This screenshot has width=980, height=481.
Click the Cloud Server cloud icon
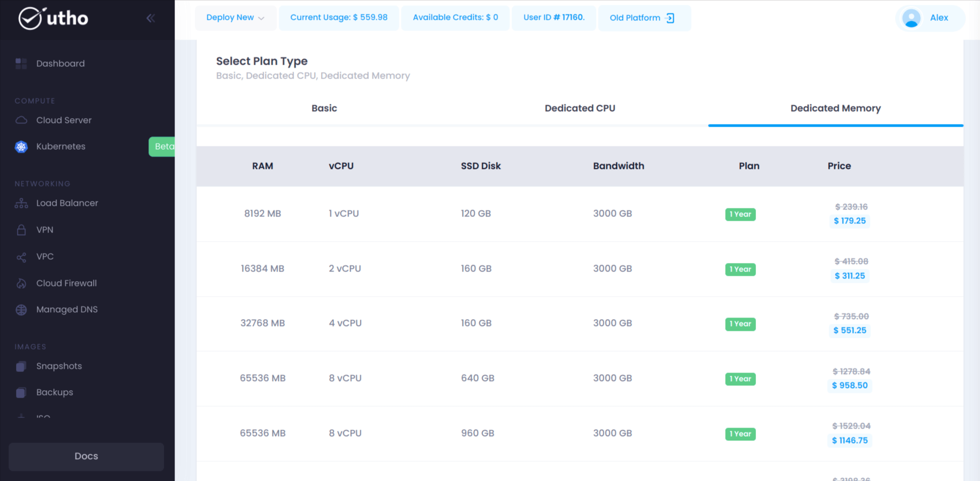[x=21, y=120]
